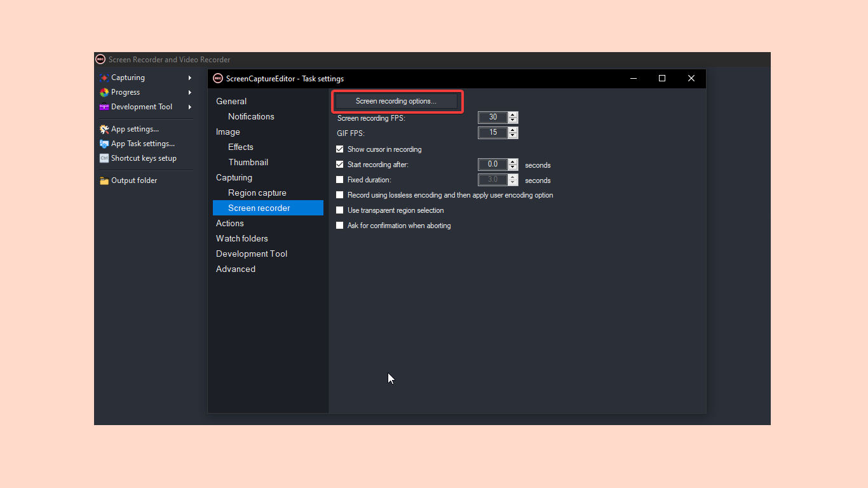Enable Use transparent region selection
The image size is (868, 488).
[339, 210]
